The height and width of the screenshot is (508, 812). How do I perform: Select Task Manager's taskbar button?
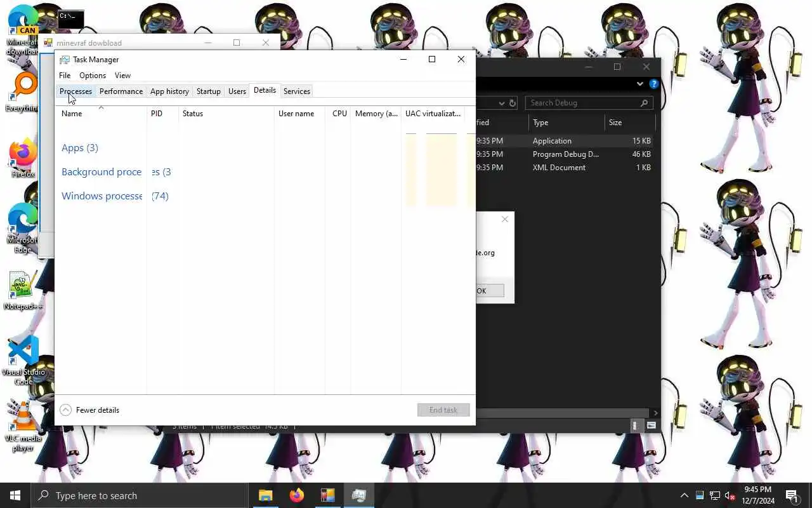coord(359,495)
